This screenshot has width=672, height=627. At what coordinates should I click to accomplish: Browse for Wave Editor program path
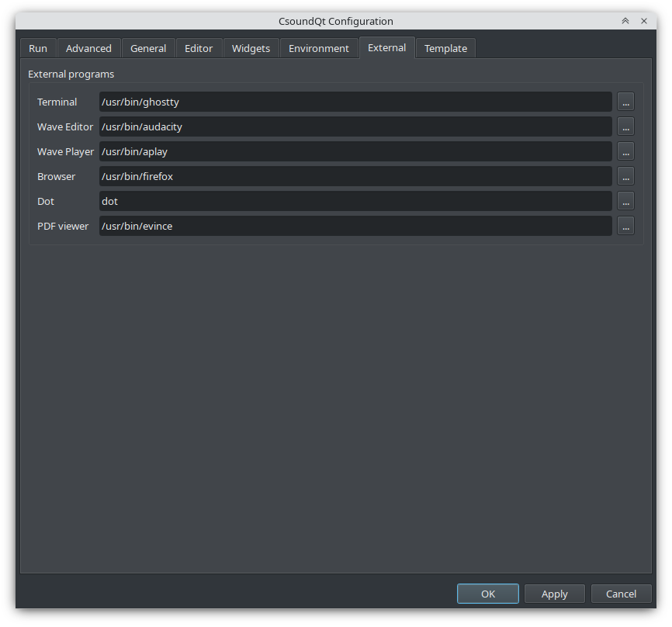(x=625, y=126)
